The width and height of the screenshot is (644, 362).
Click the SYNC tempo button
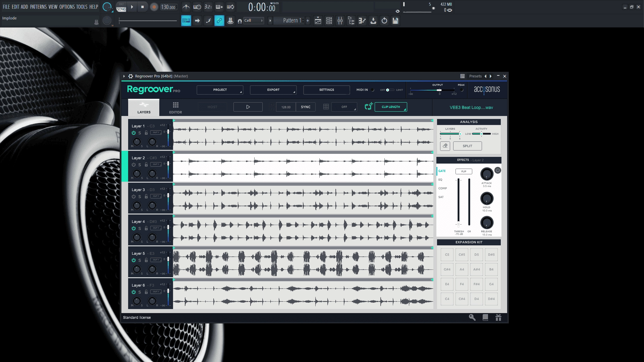[306, 107]
